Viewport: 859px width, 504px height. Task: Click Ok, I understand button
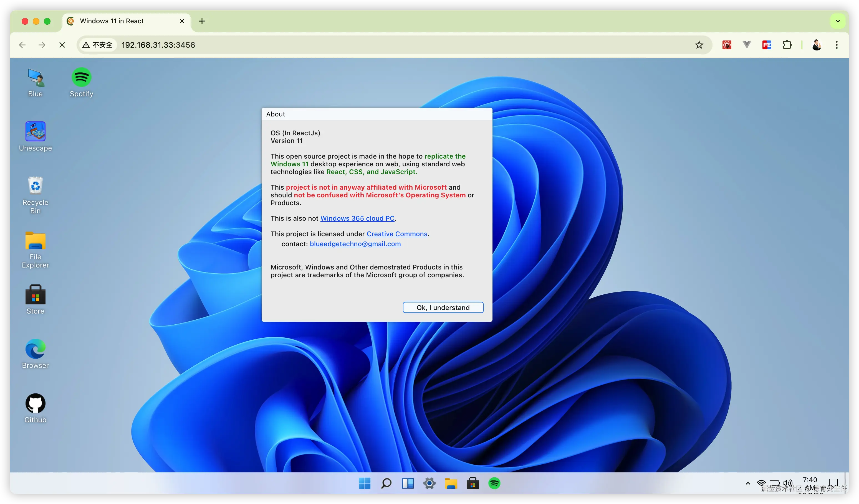[x=443, y=307]
